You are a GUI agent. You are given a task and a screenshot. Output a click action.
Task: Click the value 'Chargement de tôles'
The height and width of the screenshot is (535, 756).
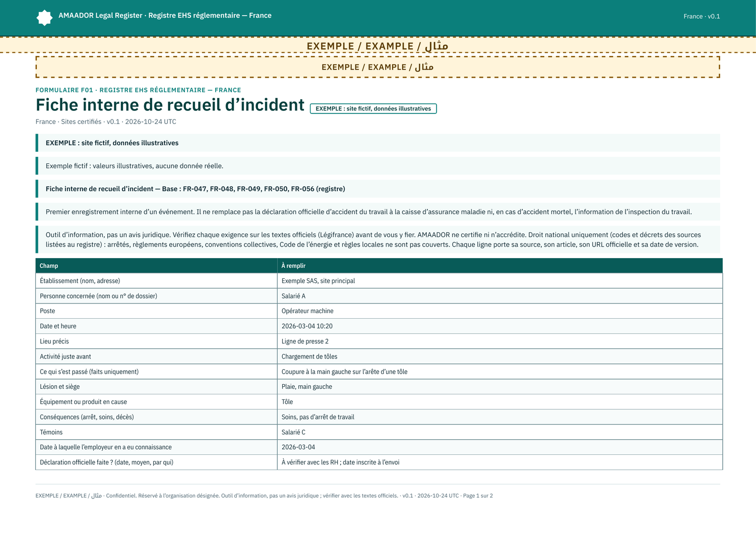coord(309,356)
